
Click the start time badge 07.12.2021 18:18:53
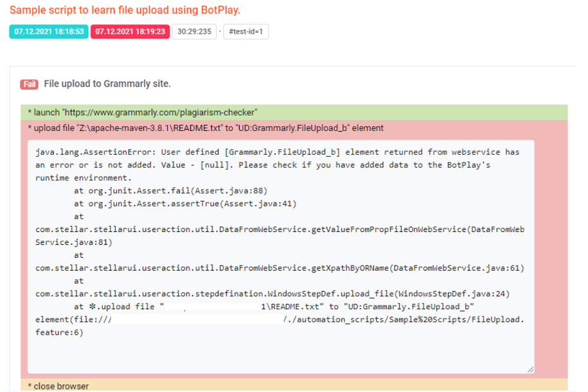(49, 31)
